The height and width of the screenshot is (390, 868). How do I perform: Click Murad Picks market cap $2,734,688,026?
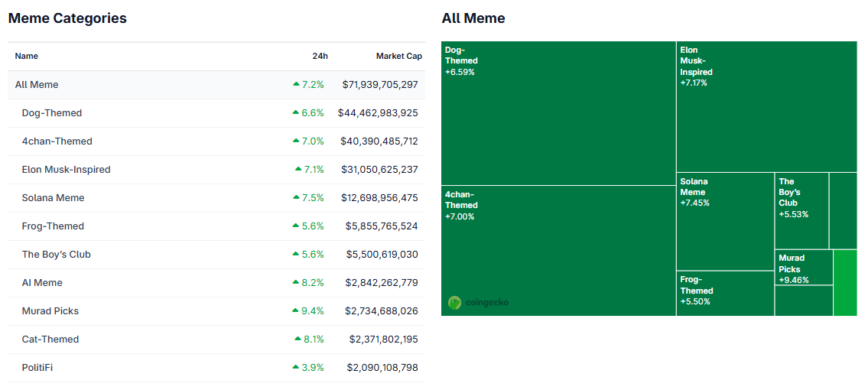[382, 311]
